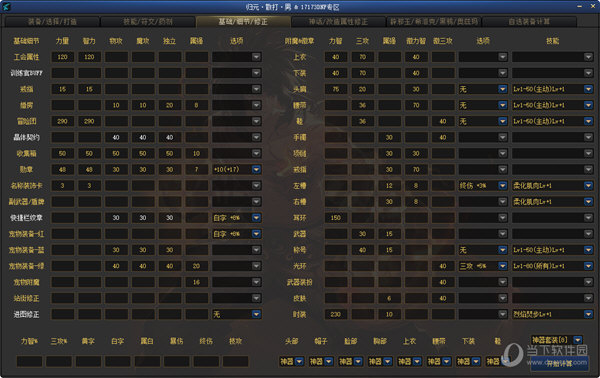Click the bottom 终伤 input field
Viewport: 600px width, 378px height.
206,361
